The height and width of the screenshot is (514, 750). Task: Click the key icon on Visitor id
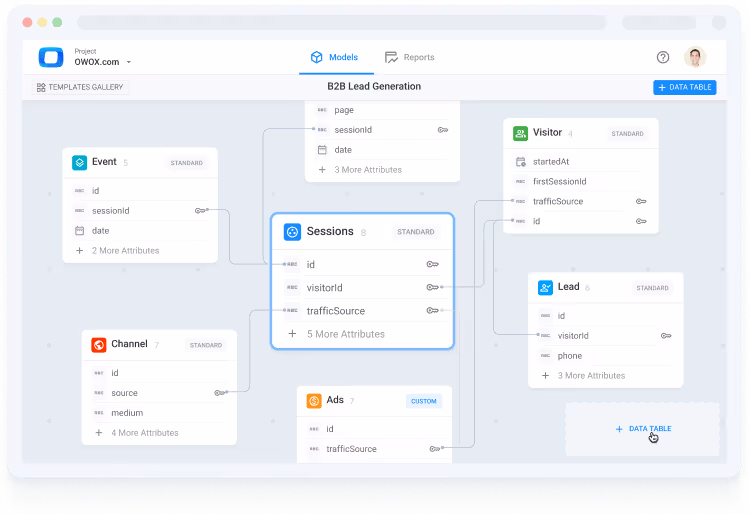click(641, 221)
